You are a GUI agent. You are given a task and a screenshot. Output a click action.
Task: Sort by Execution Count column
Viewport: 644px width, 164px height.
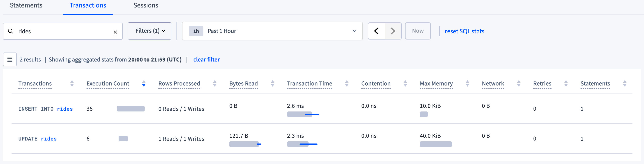click(x=144, y=83)
